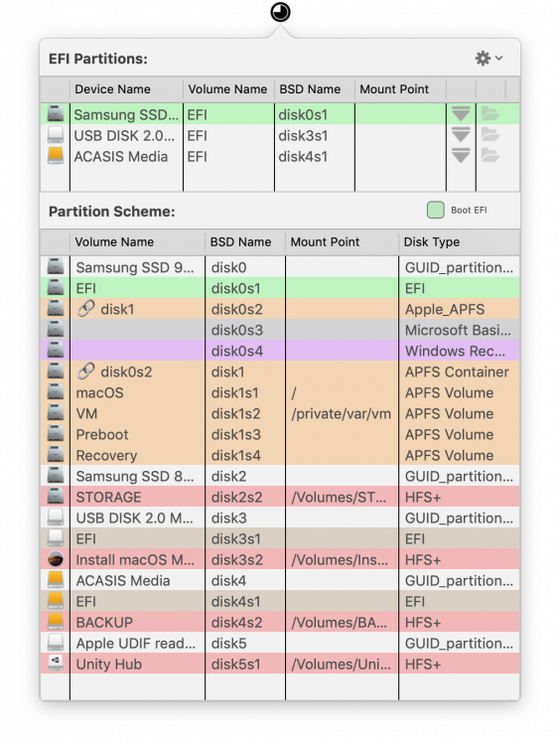The image size is (560, 745).
Task: Click the EFI Agent menu bar icon
Action: pos(280,12)
